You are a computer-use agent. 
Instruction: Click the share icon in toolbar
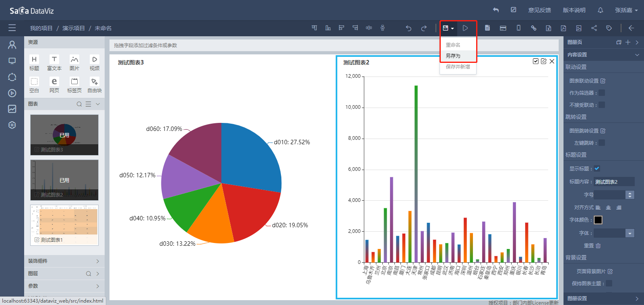coord(594,28)
